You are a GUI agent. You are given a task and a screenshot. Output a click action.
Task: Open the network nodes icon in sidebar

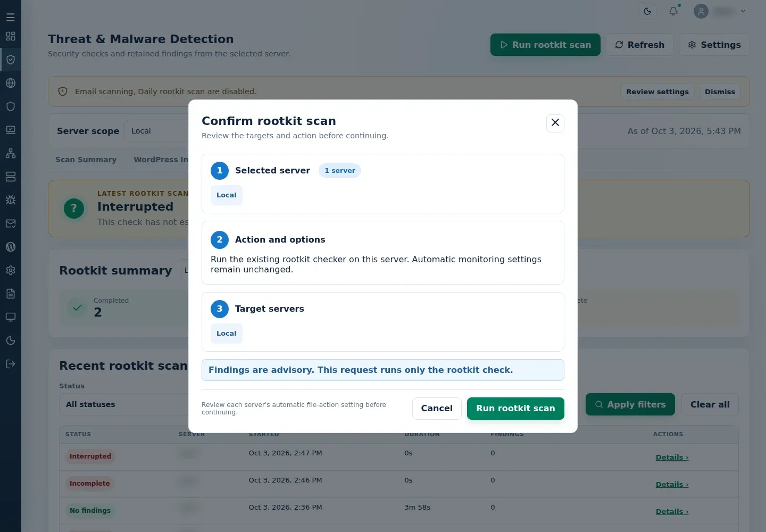pos(11,153)
